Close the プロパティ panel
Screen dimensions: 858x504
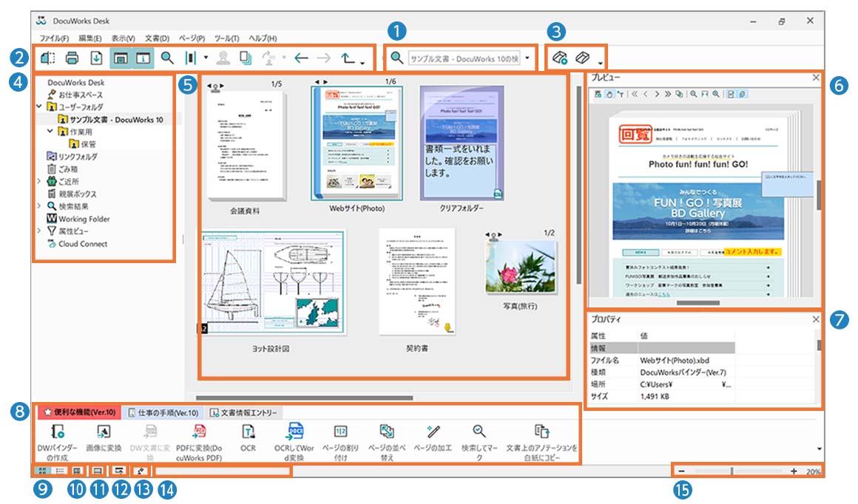pyautogui.click(x=815, y=319)
